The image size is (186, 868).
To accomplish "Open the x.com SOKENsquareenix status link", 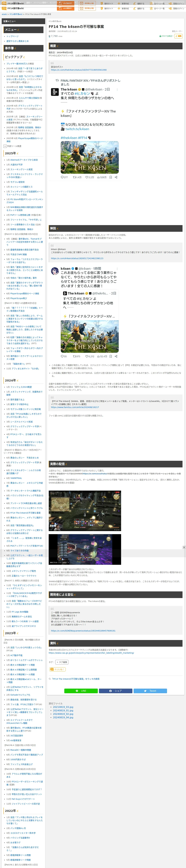I will click(x=83, y=631).
